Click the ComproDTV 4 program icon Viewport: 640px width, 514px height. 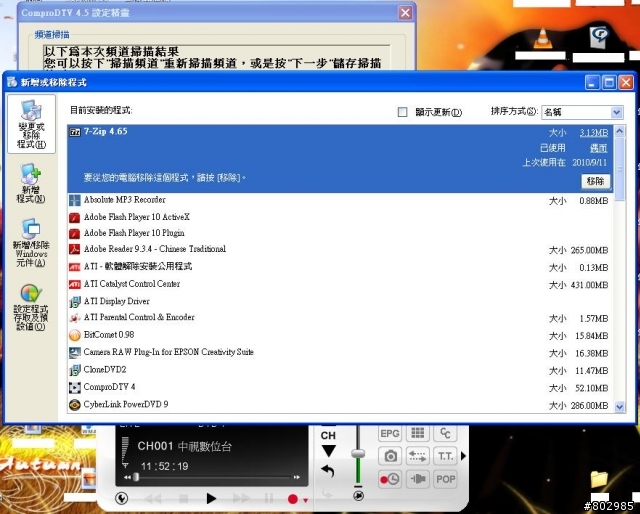click(x=75, y=387)
